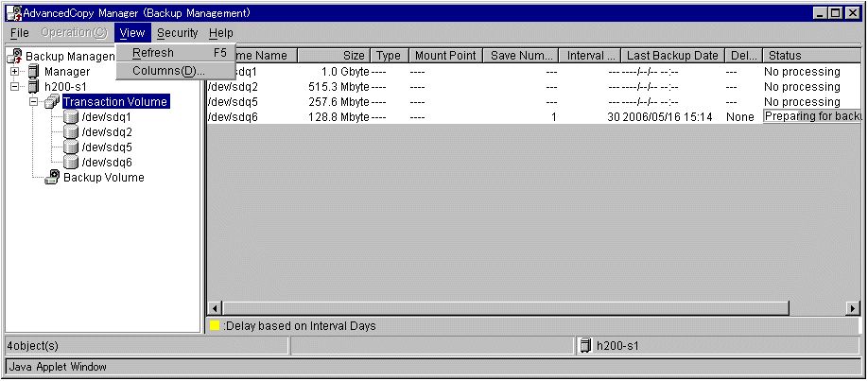868x381 pixels.
Task: Click the /dev/sdq2 disk icon in tree
Action: pos(70,131)
